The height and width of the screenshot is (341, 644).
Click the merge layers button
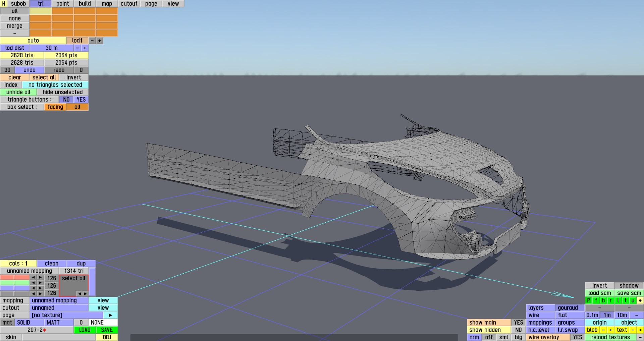tap(15, 26)
